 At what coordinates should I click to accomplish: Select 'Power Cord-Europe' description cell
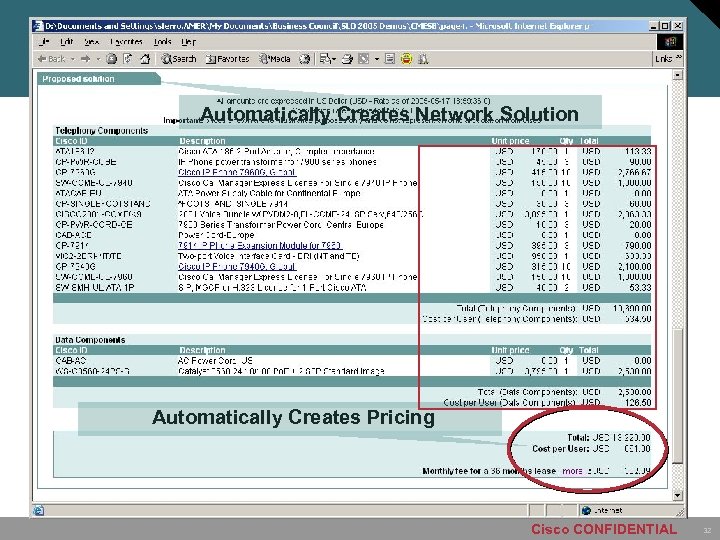pos(216,235)
